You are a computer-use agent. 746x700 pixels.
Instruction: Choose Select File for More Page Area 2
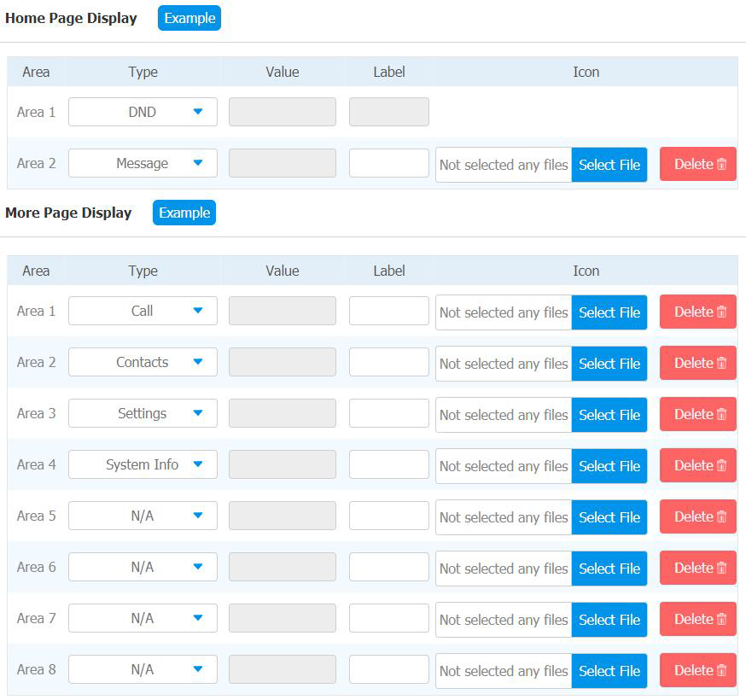609,364
